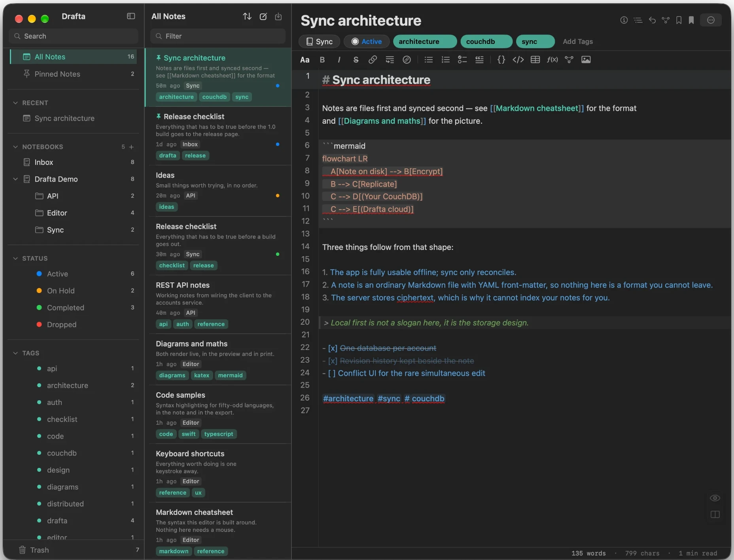The height and width of the screenshot is (560, 734).
Task: Click the import note icon in the notes list header
Action: click(x=278, y=16)
